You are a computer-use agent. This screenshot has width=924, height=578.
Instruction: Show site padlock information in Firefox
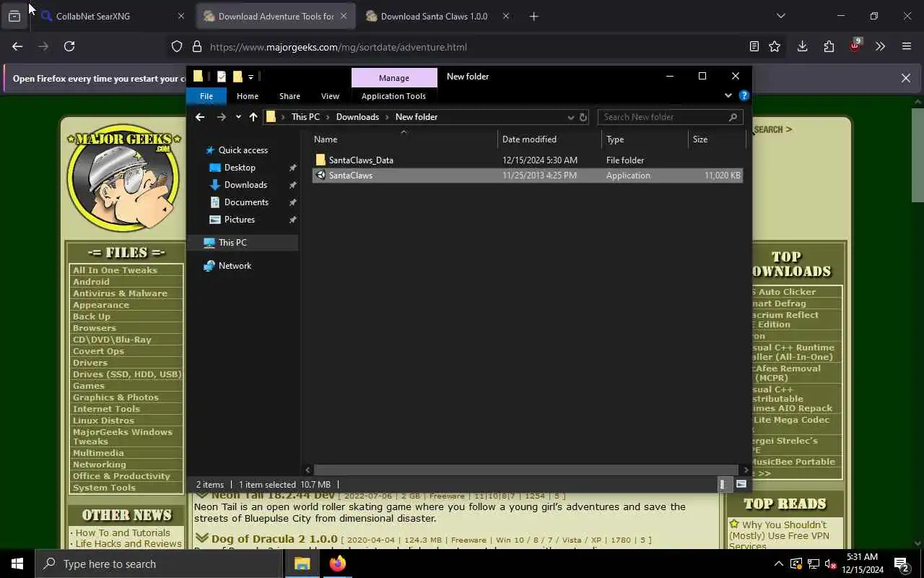click(196, 47)
